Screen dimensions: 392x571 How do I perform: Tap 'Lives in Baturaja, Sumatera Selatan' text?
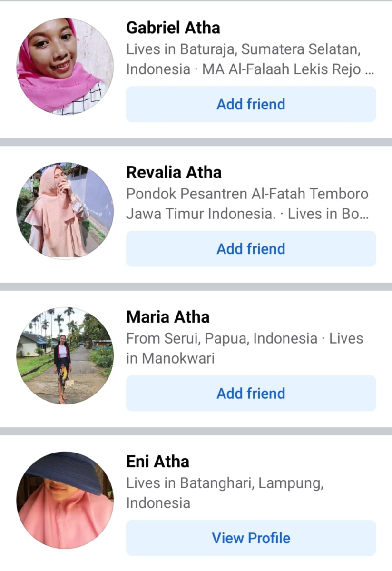tap(243, 49)
